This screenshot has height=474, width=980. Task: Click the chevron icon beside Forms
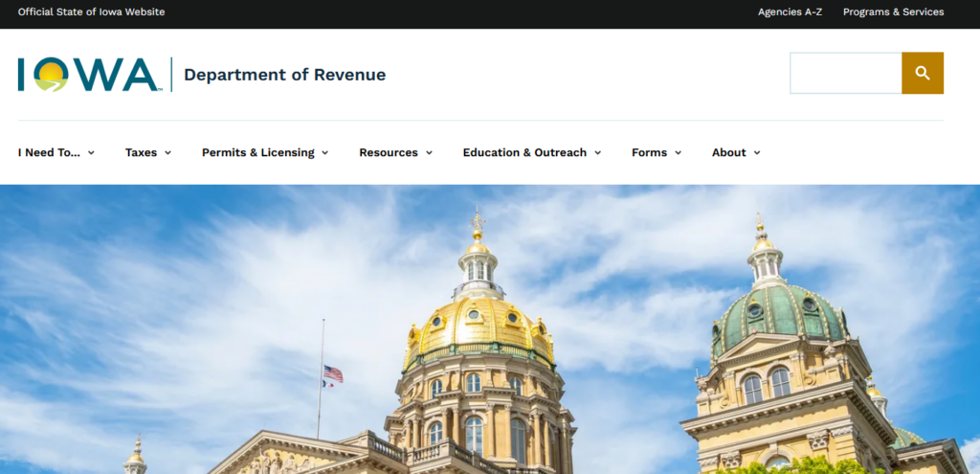pos(678,153)
